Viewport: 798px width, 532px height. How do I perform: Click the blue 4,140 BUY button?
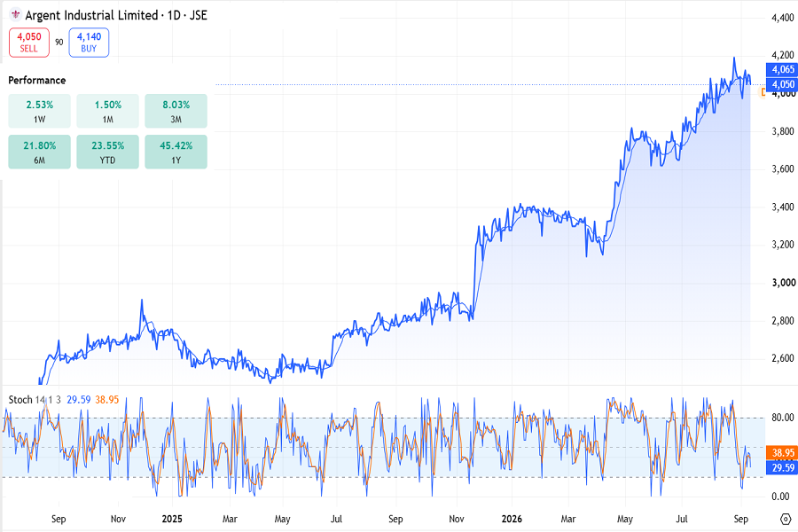[x=89, y=43]
